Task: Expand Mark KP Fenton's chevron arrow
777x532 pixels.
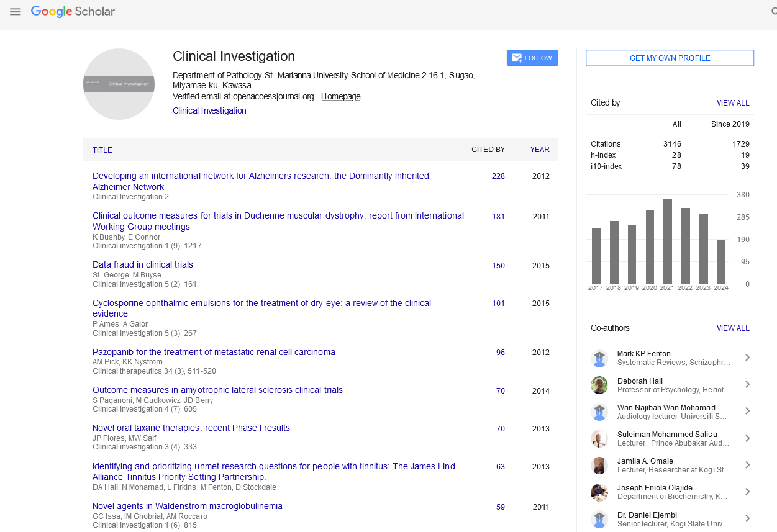Action: pos(748,358)
